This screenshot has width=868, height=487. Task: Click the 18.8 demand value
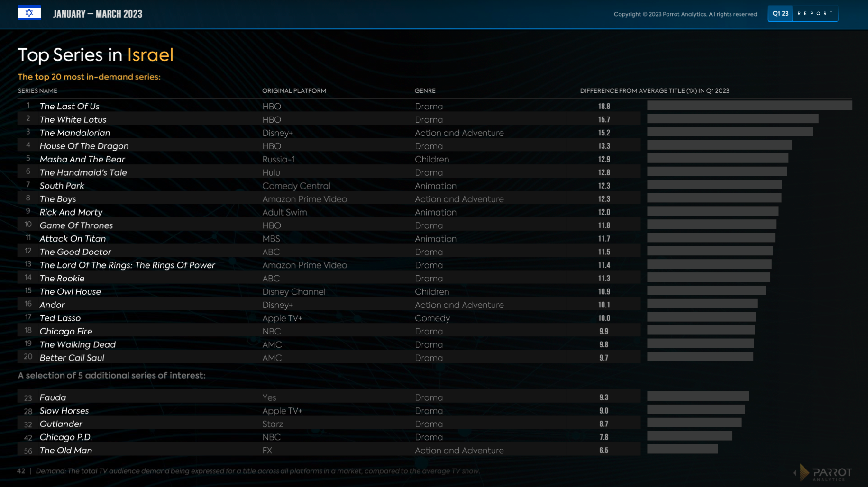pos(604,107)
